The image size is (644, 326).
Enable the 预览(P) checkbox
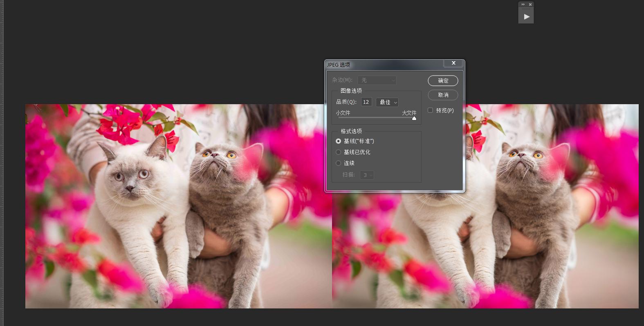[430, 110]
